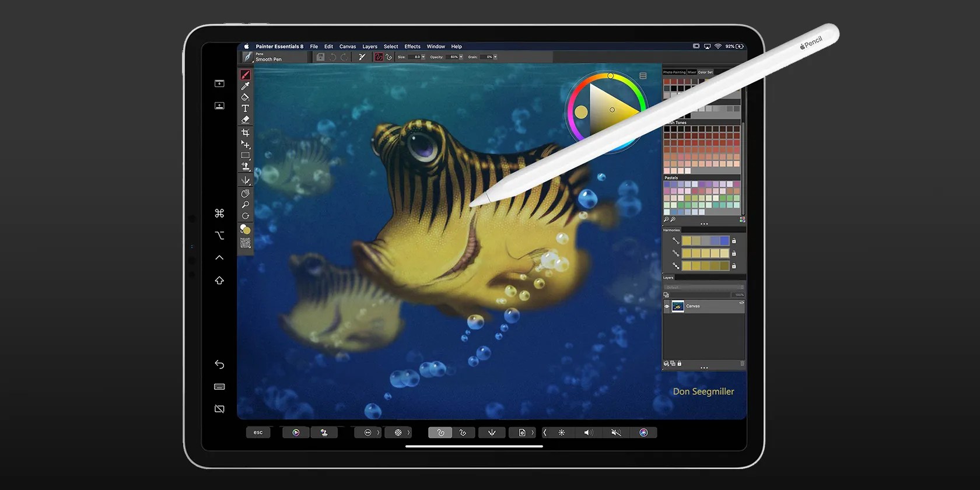The width and height of the screenshot is (980, 490).
Task: Open the Canvas menu
Action: coord(348,47)
